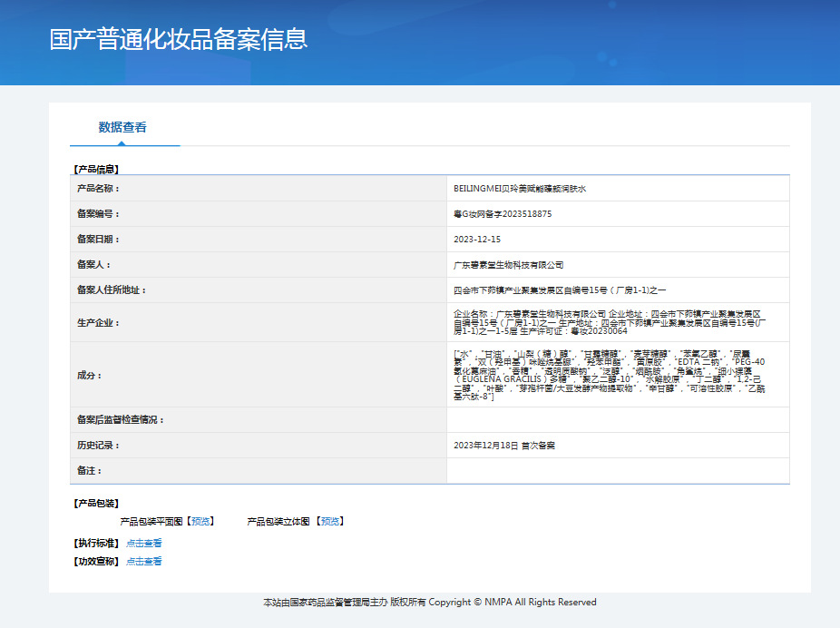Click the 备案编号 value 粤G妆网备字2023518875
The width and height of the screenshot is (840, 628).
[x=502, y=214]
